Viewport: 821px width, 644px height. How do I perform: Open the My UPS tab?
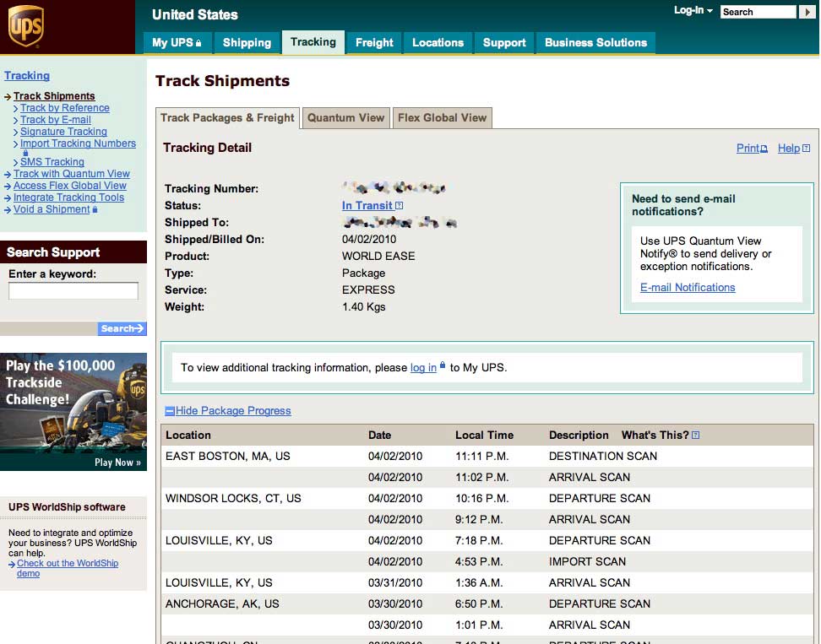pyautogui.click(x=177, y=42)
